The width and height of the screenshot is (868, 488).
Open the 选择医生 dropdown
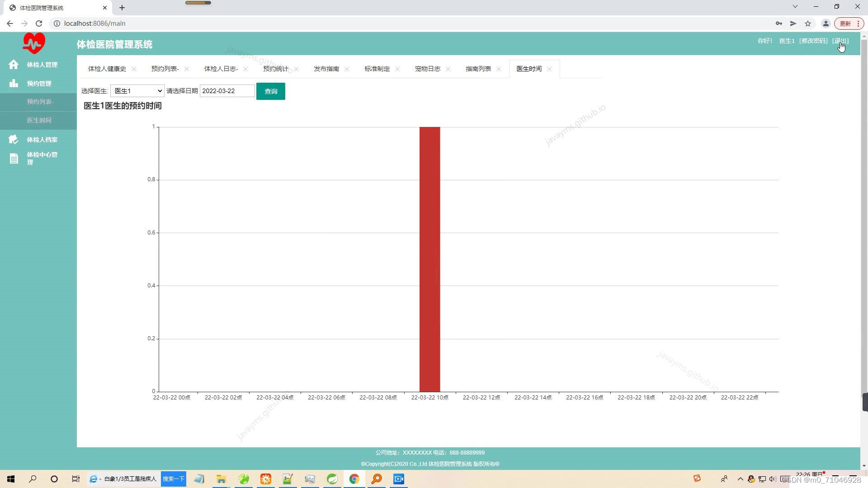(x=137, y=91)
